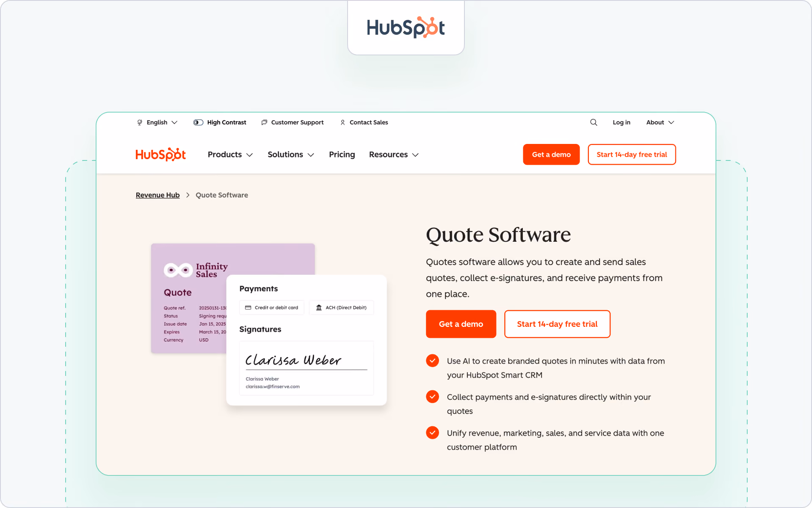
Task: Click the Expires label on quote card
Action: pyautogui.click(x=172, y=332)
